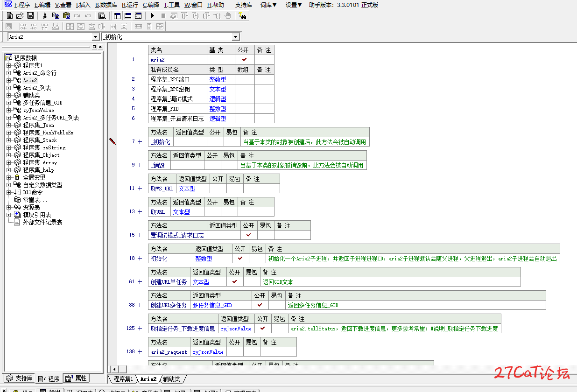Cut selection with the scissors icon

(45, 15)
